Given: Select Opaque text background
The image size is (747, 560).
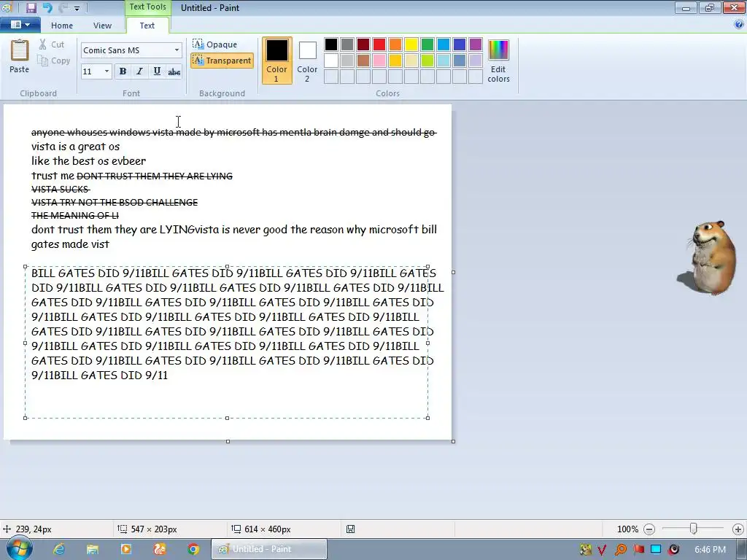Looking at the screenshot, I should [215, 44].
